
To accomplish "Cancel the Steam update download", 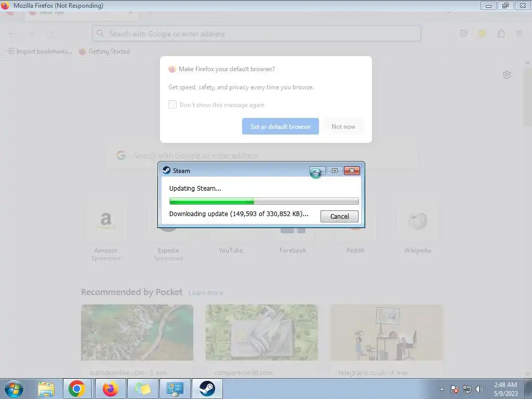I will coord(339,217).
